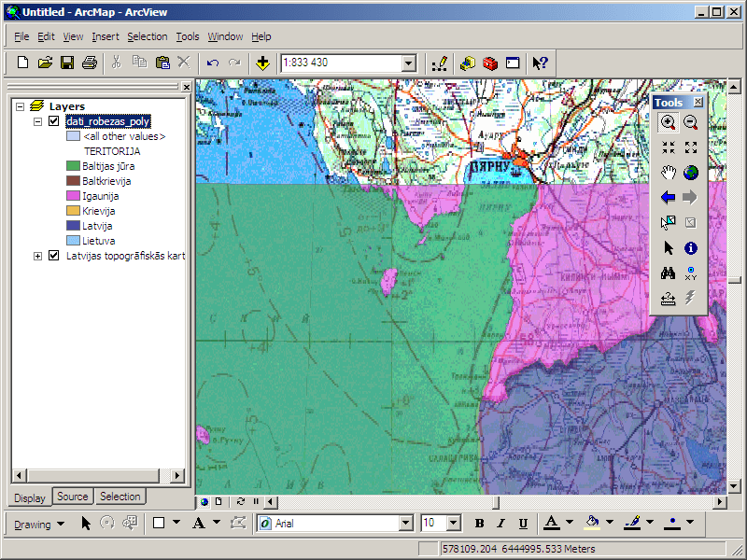Activate What's This help pointer
Viewport: 747px width, 560px height.
click(x=541, y=63)
